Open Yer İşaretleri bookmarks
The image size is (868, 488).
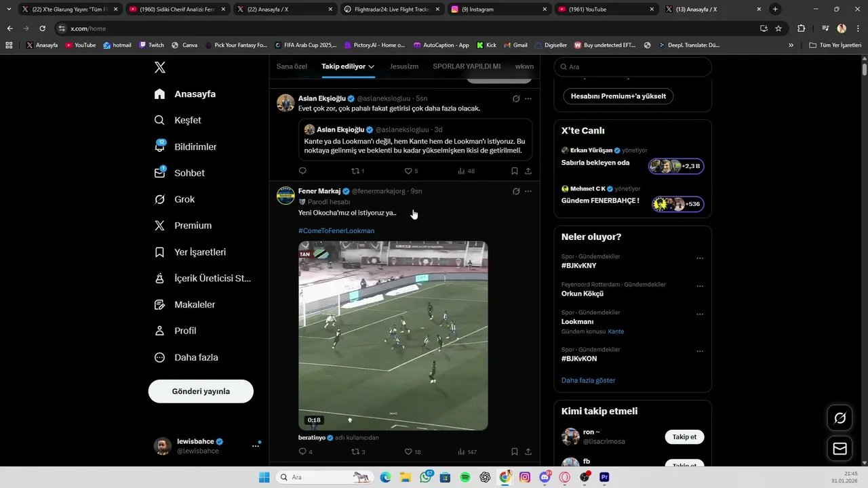(190, 252)
